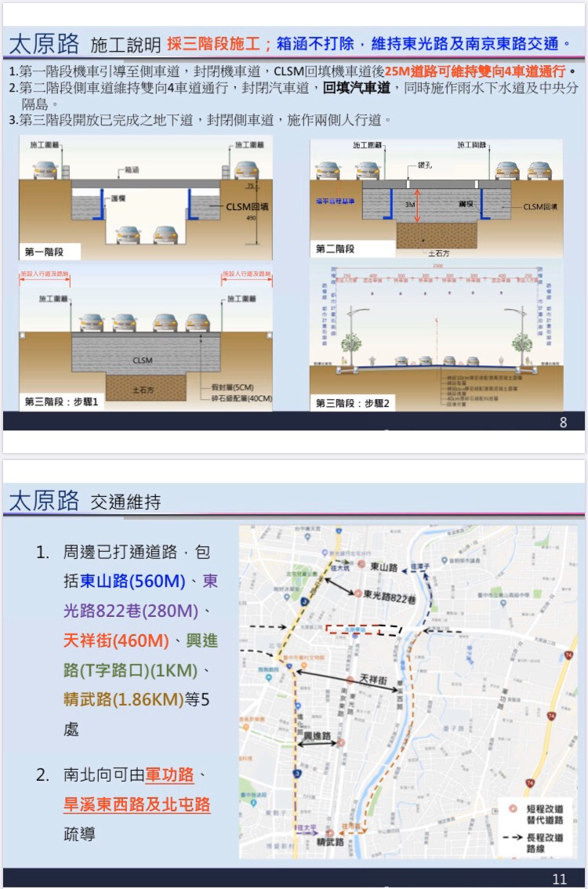Click the pink marker left of 精武路 map label
Viewport: 588px width, 889px height.
330,832
